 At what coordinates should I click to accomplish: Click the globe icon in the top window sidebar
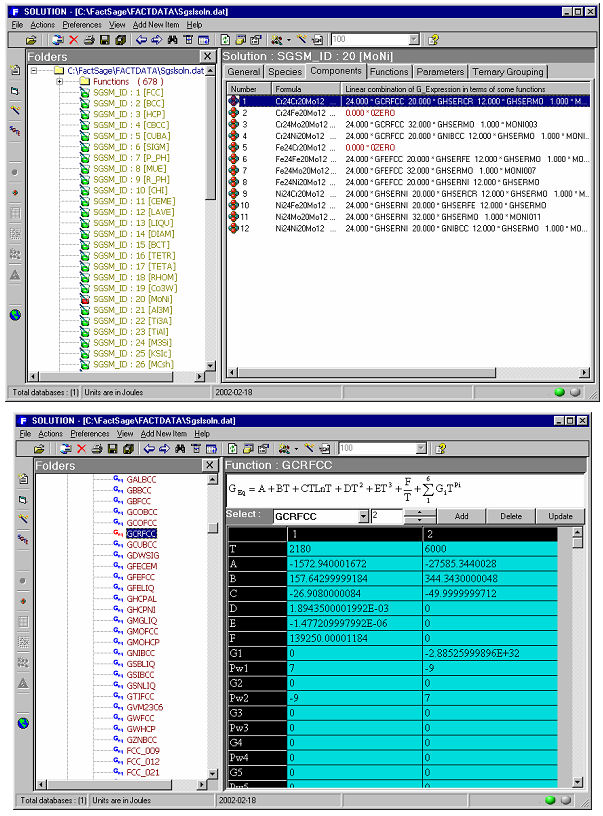pos(15,315)
